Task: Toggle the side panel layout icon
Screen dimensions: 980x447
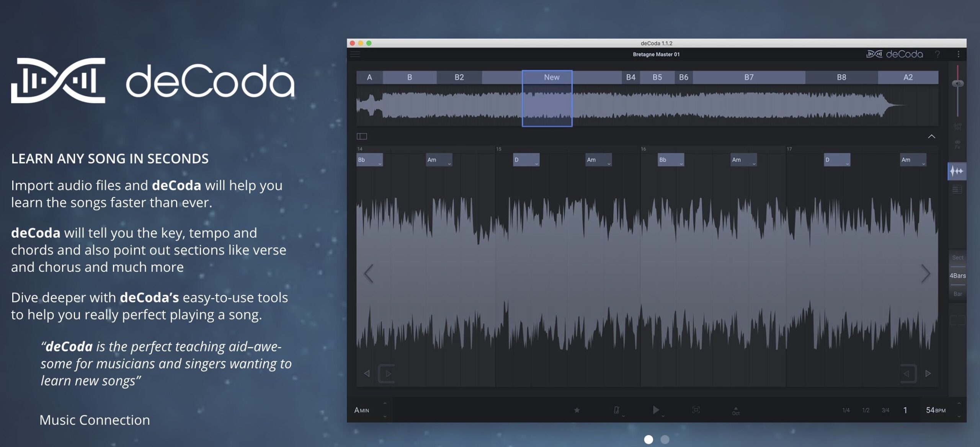Action: (x=362, y=136)
